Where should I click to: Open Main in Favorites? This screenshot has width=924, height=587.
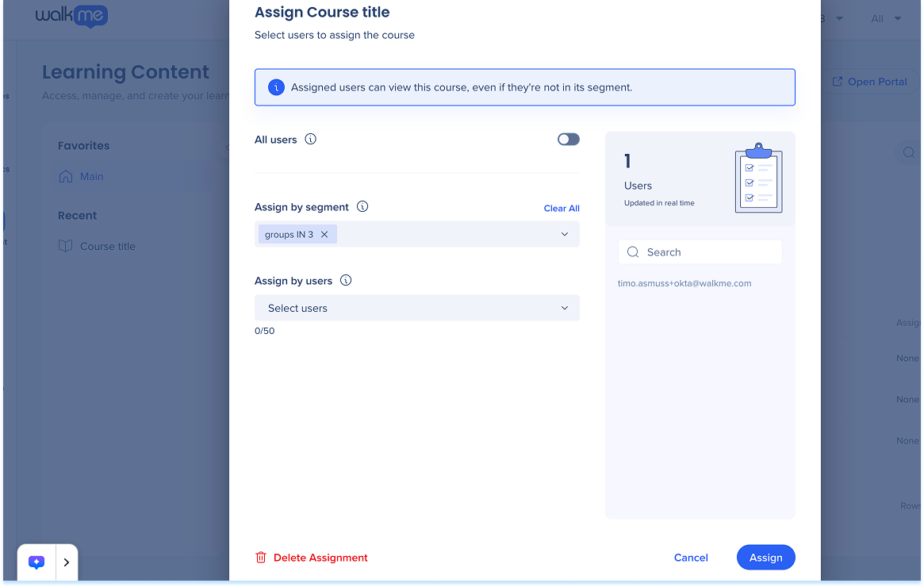coord(91,177)
